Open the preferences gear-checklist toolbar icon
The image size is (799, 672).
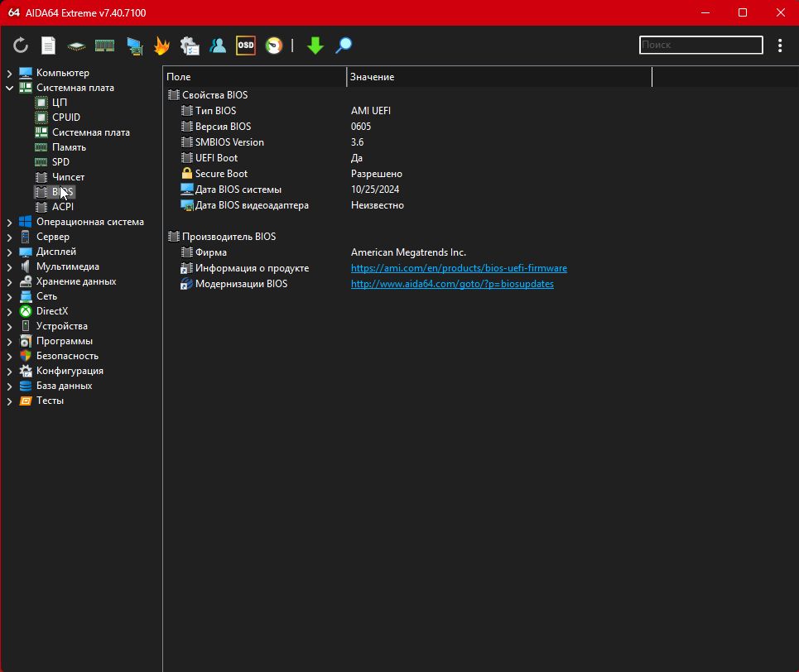(190, 46)
